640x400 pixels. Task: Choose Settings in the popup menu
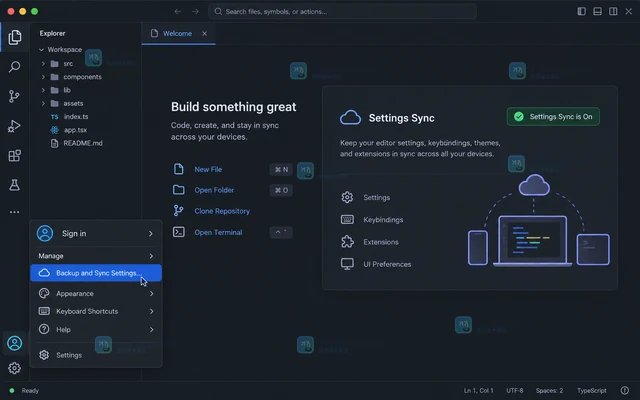point(96,355)
